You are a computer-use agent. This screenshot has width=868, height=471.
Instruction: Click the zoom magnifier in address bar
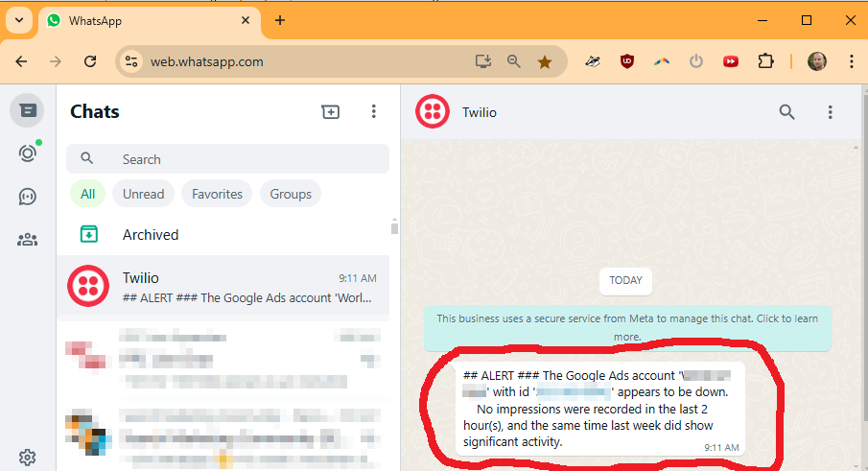[514, 61]
